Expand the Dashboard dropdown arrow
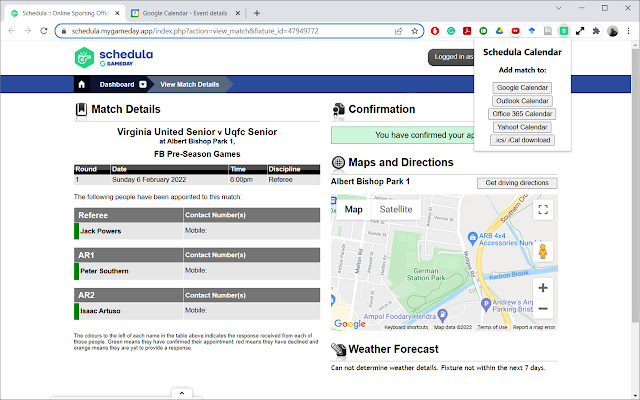The width and height of the screenshot is (640, 400). [x=143, y=84]
